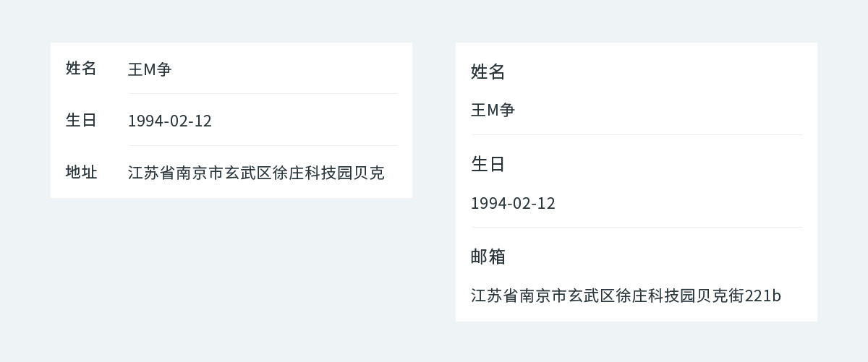Click the 姓名 label in the 地址 card
868x362 pixels.
pos(81,69)
